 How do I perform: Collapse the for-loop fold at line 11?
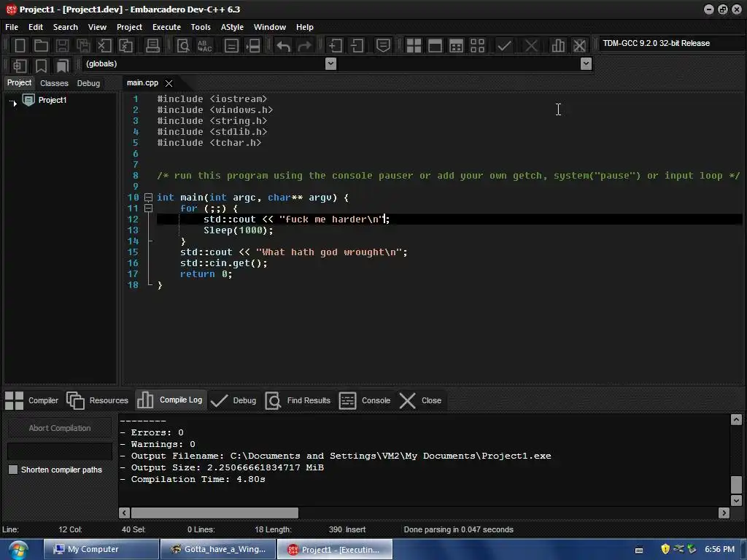(x=149, y=208)
